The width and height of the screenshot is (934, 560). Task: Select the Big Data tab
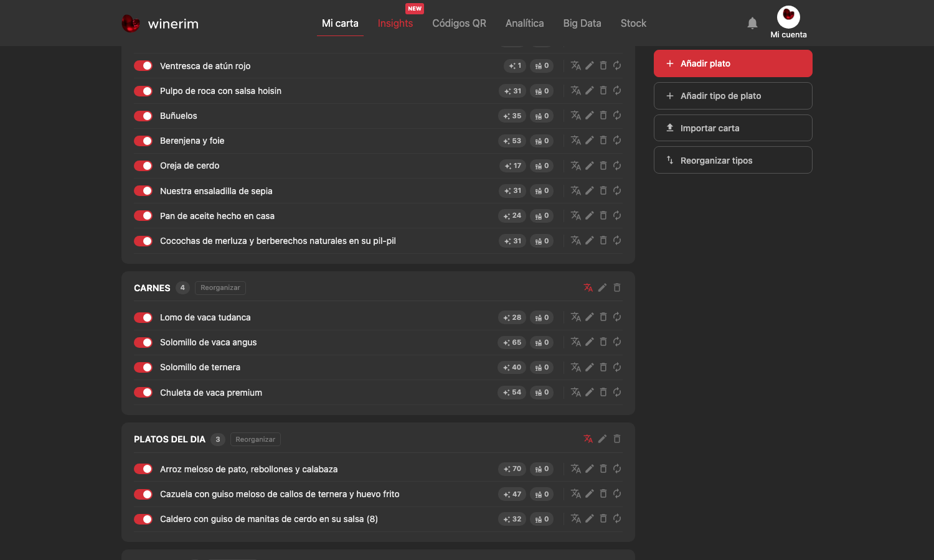point(582,24)
